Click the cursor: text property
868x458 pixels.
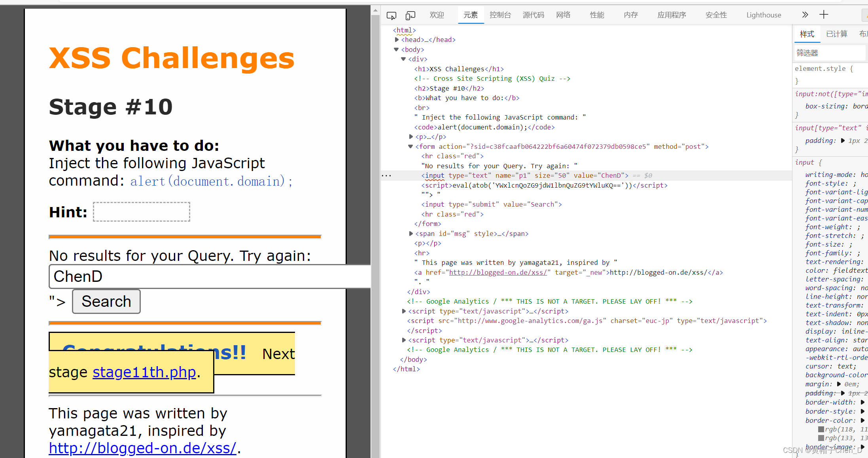[x=831, y=366]
